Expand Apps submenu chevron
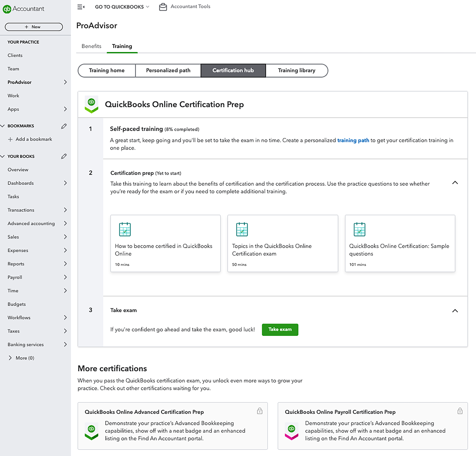 pyautogui.click(x=65, y=109)
